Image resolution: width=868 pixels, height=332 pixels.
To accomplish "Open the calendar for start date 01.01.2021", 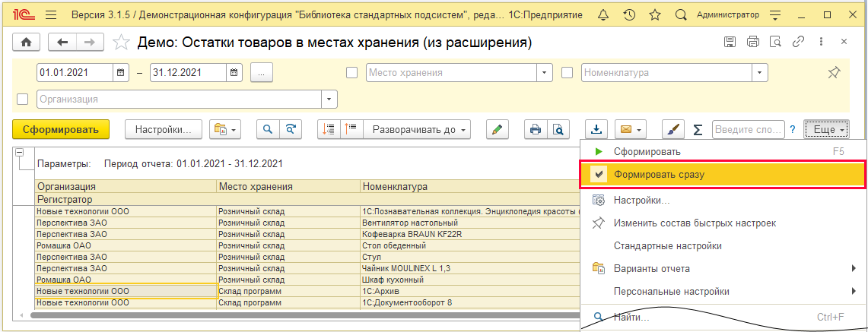I will 121,72.
